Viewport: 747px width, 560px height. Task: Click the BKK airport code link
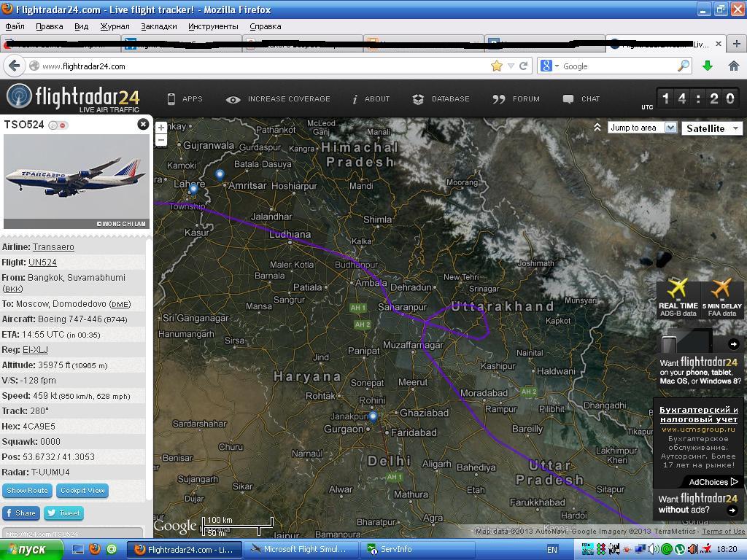(x=12, y=289)
